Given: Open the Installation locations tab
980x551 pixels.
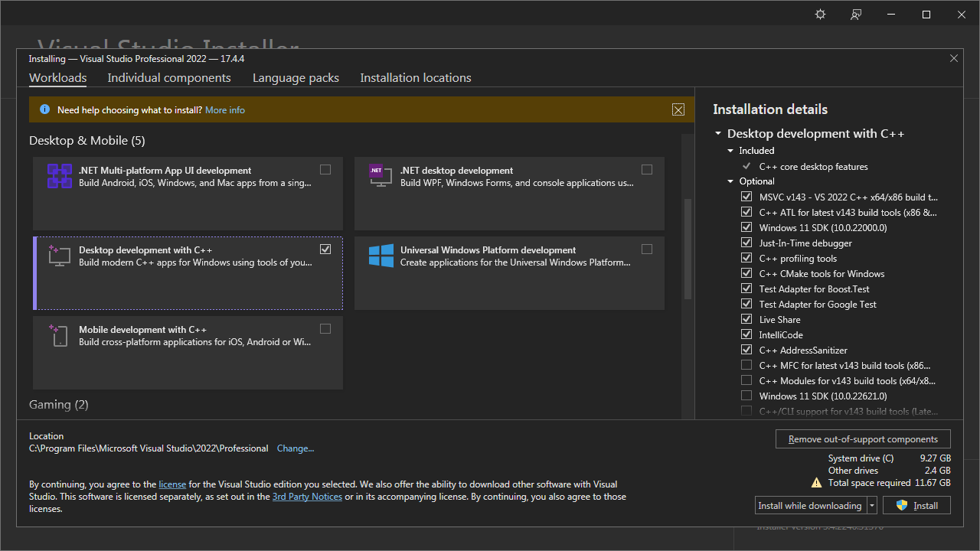Looking at the screenshot, I should pyautogui.click(x=416, y=78).
